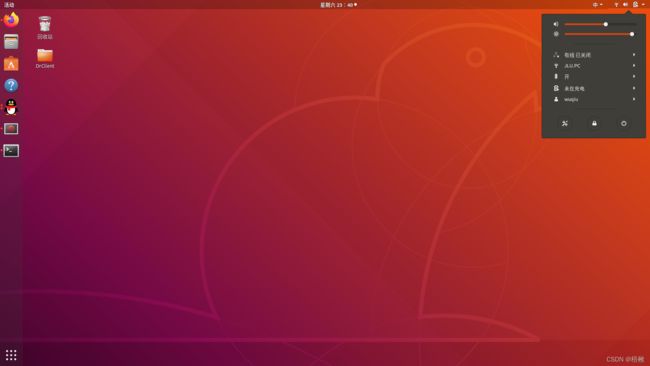Expand the user account entry

[594, 99]
